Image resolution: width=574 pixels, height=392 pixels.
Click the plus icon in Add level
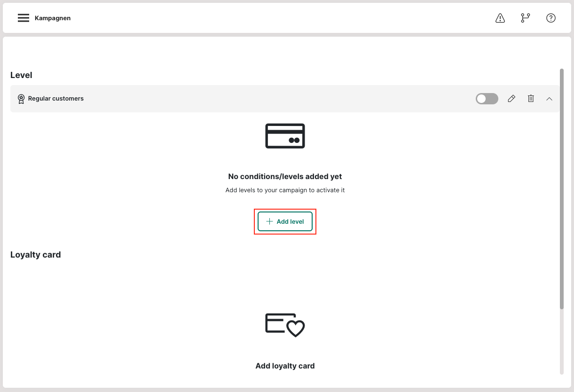[x=269, y=221]
